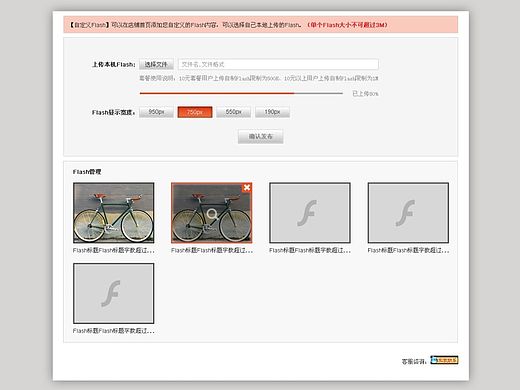This screenshot has height=390, width=520.
Task: Open the third Flash placeholder thumbnail in top row
Action: coord(310,213)
